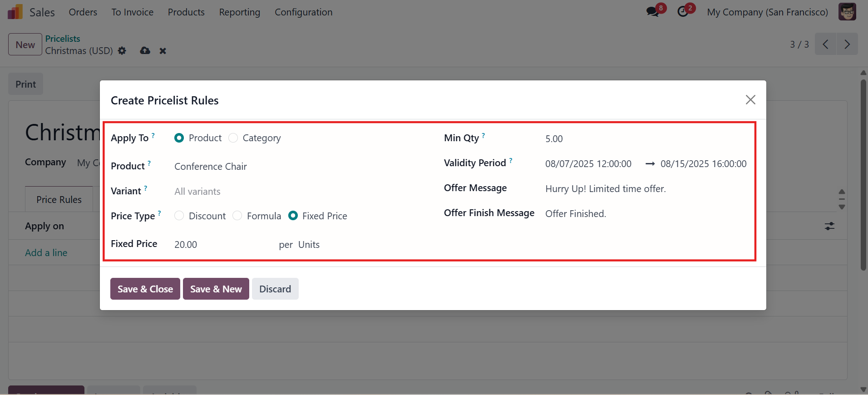Click the Sales app name
This screenshot has width=868, height=395.
coord(42,12)
